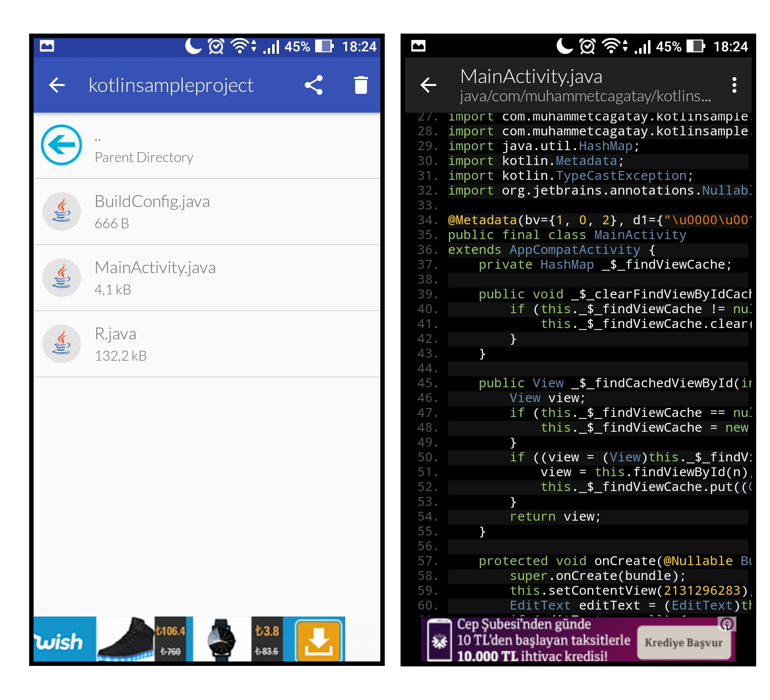Select the kotlinsampleproject title text
The image size is (770, 700).
[171, 84]
